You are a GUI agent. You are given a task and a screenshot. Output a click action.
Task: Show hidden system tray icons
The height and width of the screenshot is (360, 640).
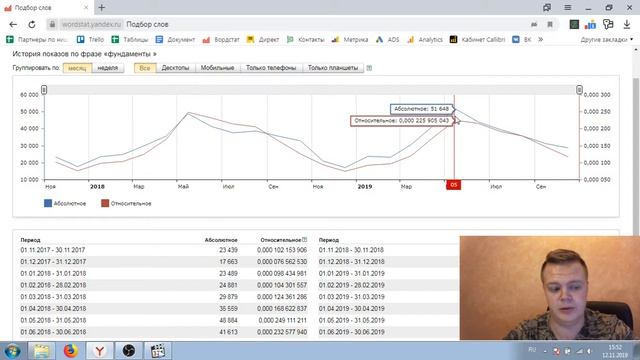point(545,351)
